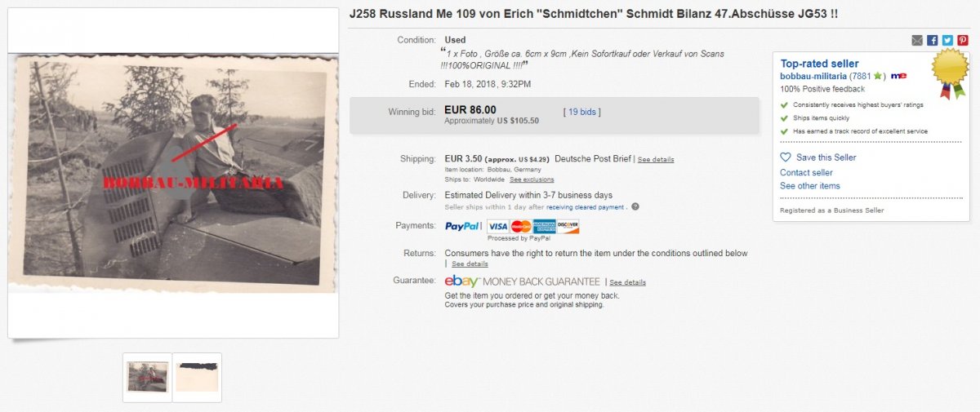Share this listing on Twitter
This screenshot has height=412, width=980.
point(947,40)
